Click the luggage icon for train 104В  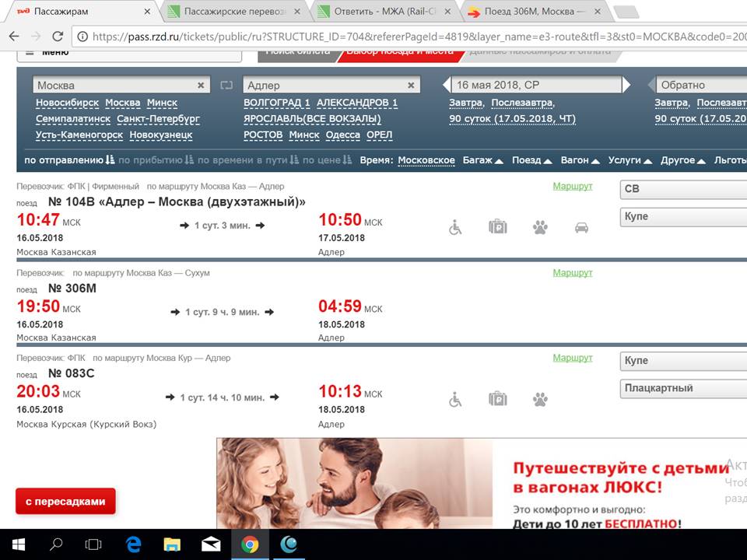[x=498, y=227]
